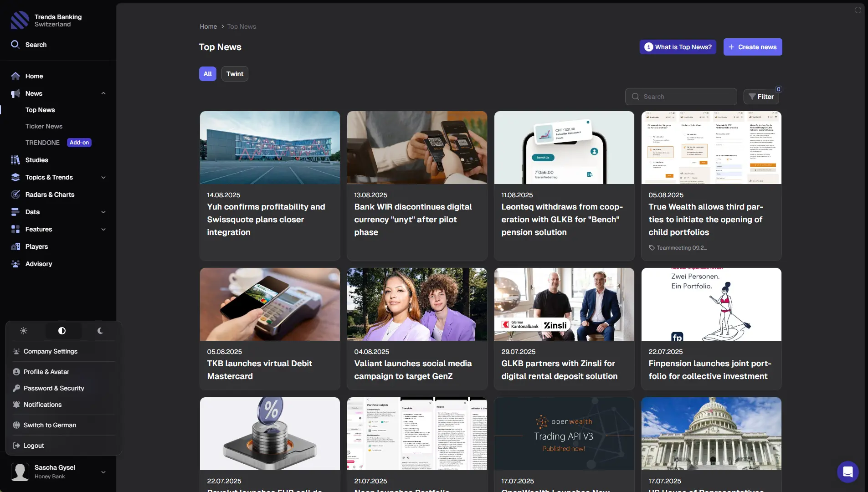Enable dark mode moon icon
Viewport: 868px width, 492px height.
(x=100, y=331)
